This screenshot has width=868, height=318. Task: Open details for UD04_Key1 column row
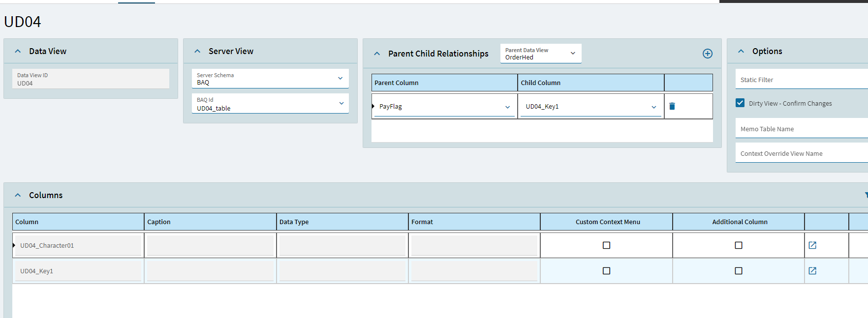tap(812, 271)
